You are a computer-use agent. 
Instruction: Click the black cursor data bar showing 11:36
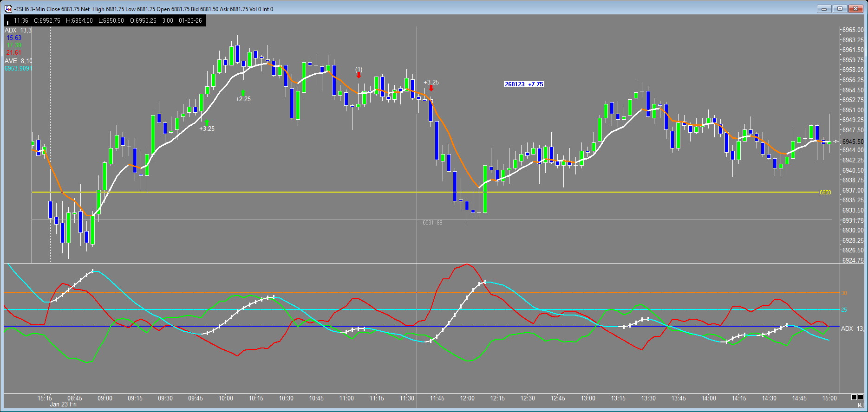104,20
